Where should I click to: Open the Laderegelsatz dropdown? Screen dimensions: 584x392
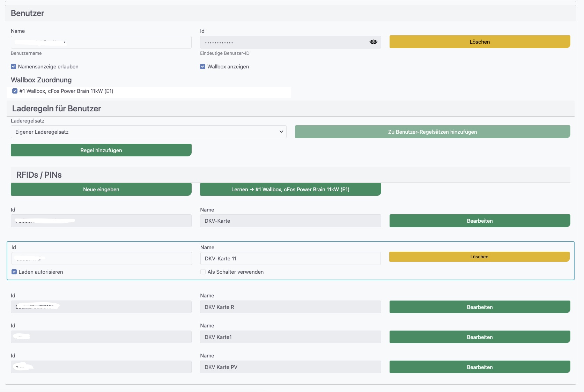148,132
